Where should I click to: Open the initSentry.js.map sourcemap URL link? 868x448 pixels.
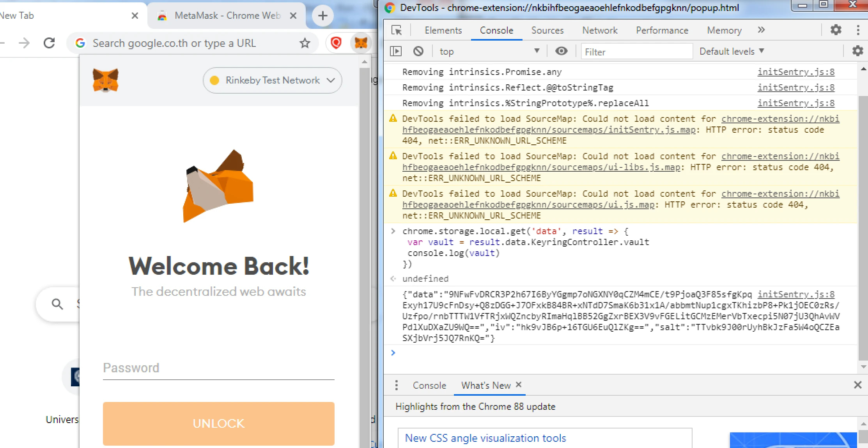549,130
